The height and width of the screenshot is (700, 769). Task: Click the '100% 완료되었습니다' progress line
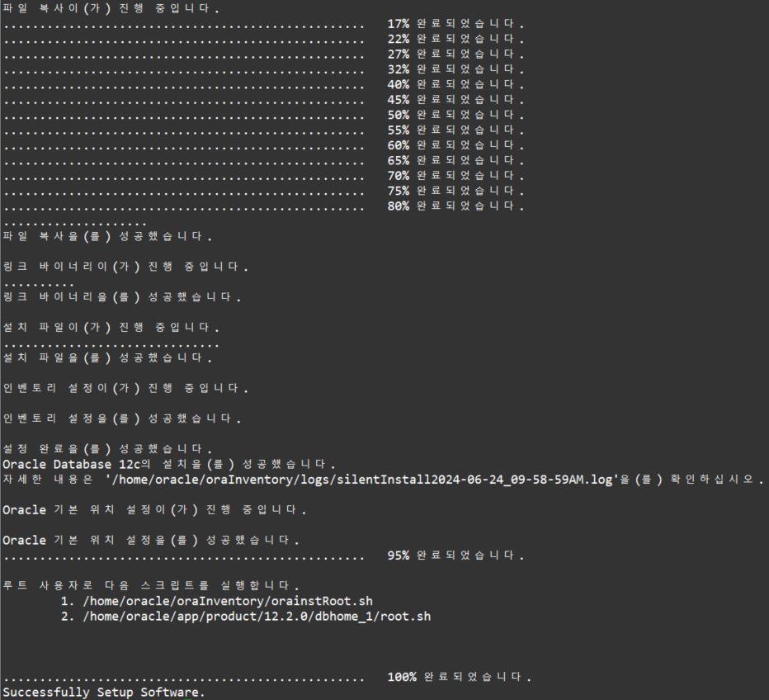(x=267, y=677)
